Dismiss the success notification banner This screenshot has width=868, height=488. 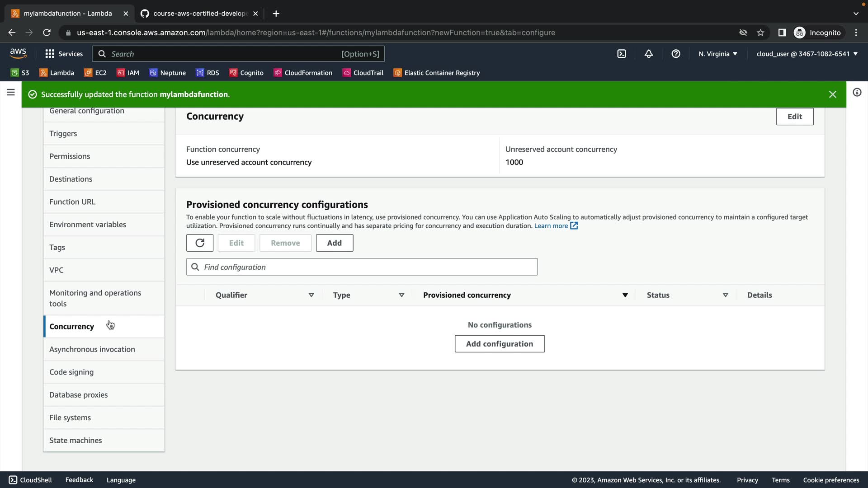coord(833,94)
